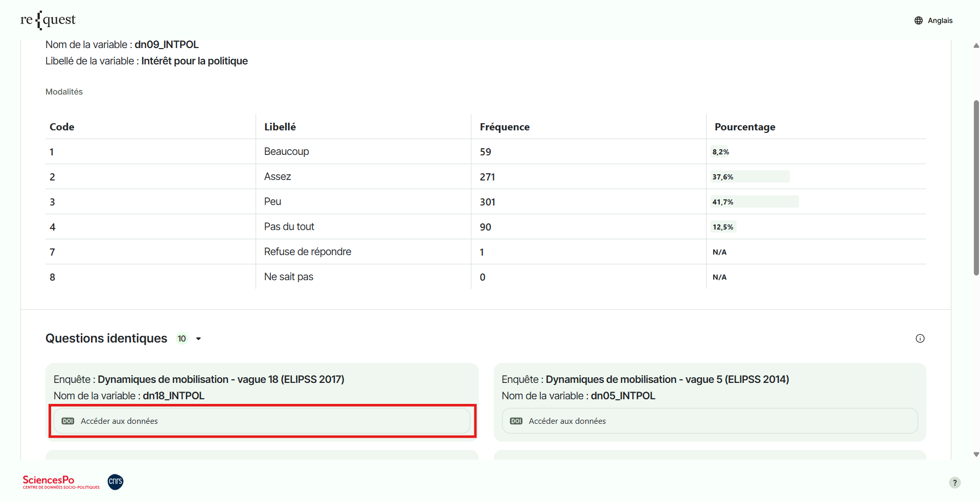Viewport: 980px width, 501px height.
Task: Click DOI icon in vague 5 card
Action: (x=516, y=421)
